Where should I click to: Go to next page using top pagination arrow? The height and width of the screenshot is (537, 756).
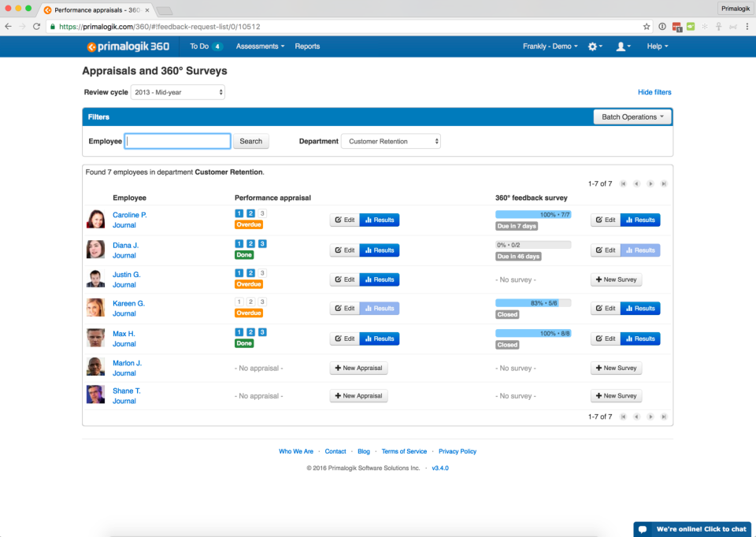tap(650, 183)
